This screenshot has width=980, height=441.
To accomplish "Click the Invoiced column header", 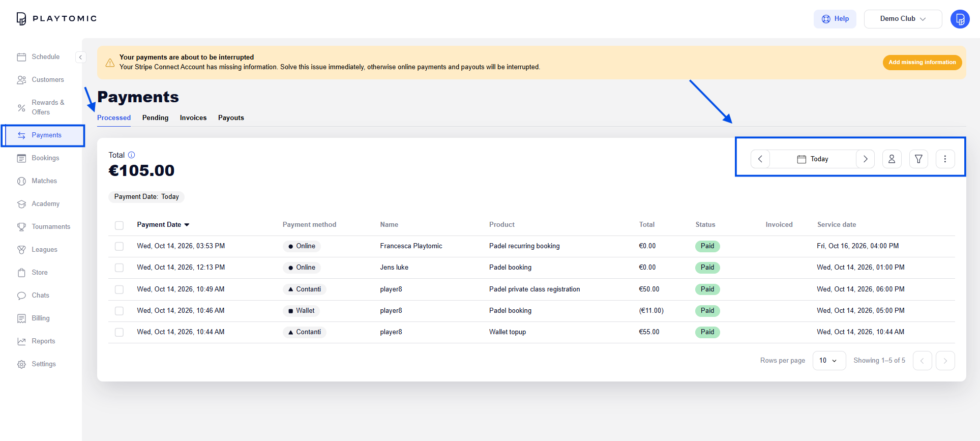I will point(779,225).
